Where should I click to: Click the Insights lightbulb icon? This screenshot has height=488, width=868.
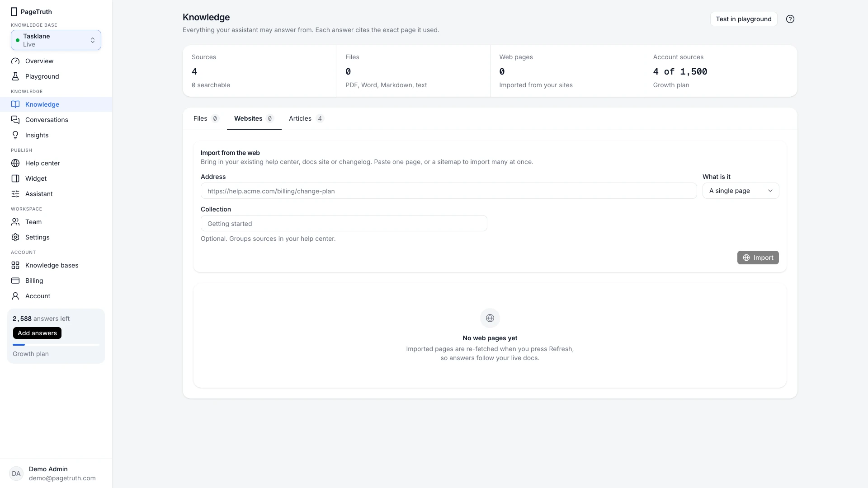pyautogui.click(x=15, y=135)
